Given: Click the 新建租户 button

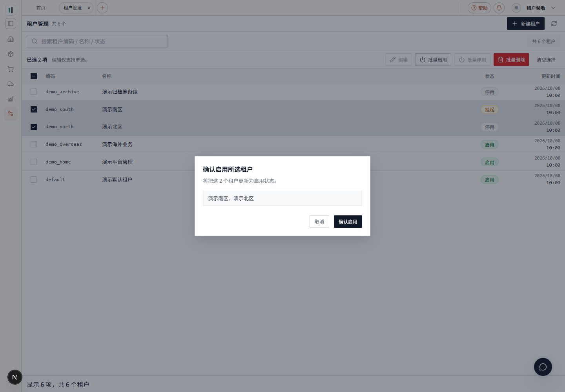Looking at the screenshot, I should coord(526,24).
